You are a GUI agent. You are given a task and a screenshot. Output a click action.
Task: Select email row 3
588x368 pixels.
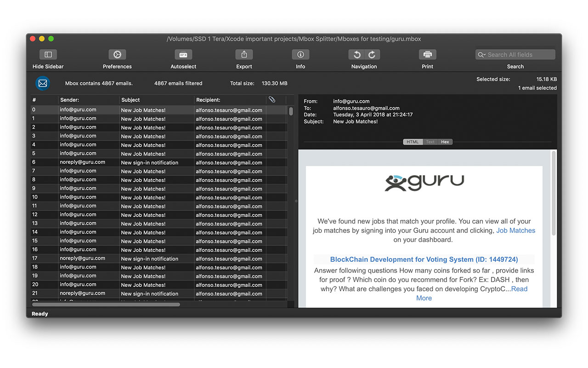click(x=159, y=136)
